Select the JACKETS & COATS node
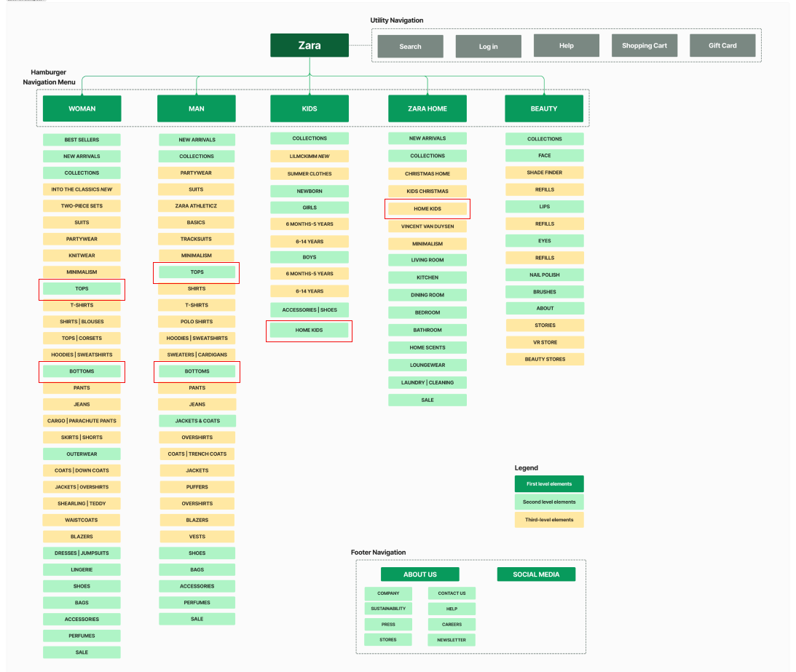This screenshot has height=672, width=796. click(197, 421)
